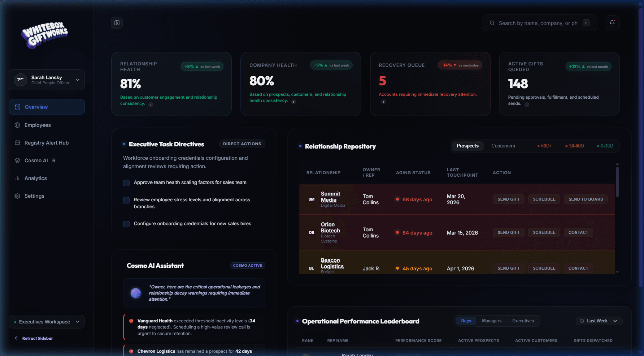Viewport: 644px width, 356px height.
Task: Click info icon in Relationship Health card
Action: coord(151,104)
